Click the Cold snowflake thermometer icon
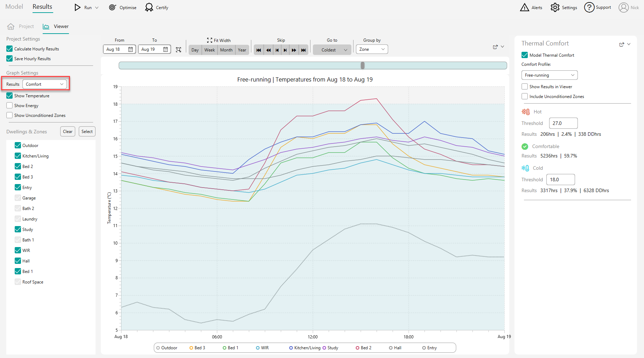Image resolution: width=644 pixels, height=358 pixels. pos(525,168)
